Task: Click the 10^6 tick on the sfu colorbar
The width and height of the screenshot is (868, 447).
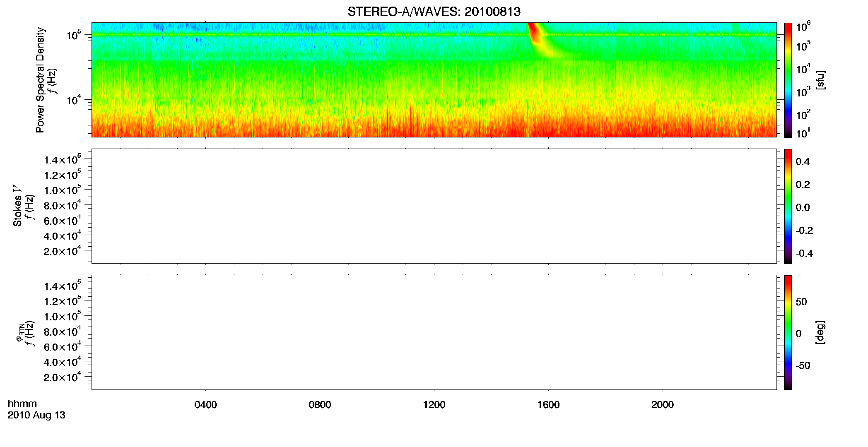Action: click(803, 26)
